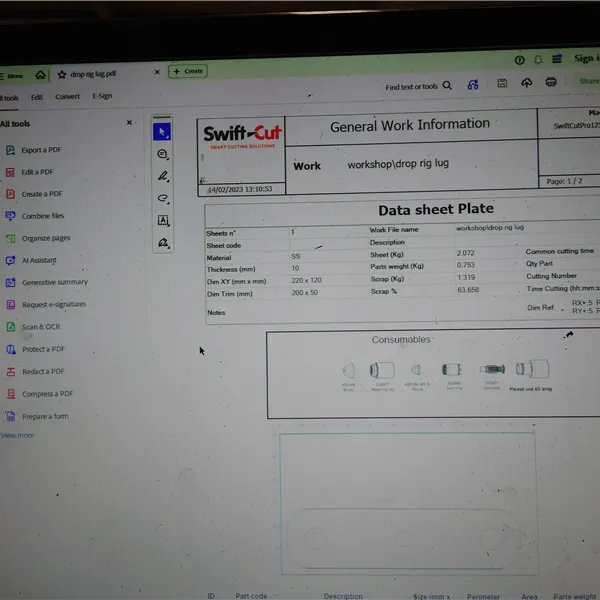This screenshot has height=600, width=600.
Task: Click the View more link
Action: point(17,435)
